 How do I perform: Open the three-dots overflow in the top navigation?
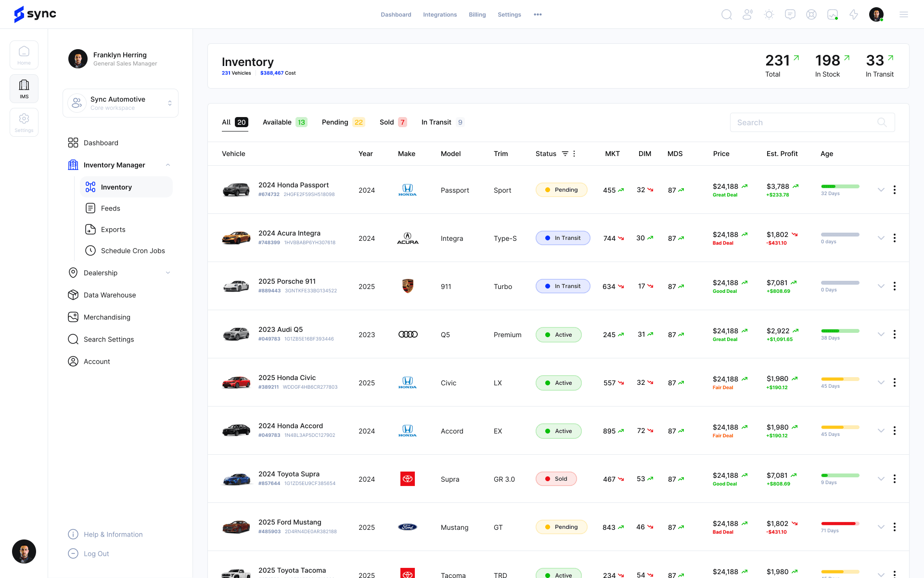click(538, 14)
